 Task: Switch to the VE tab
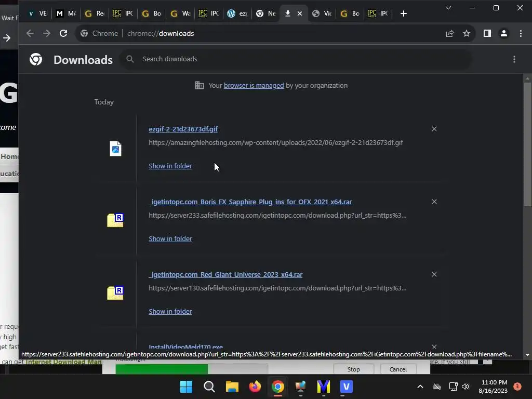click(x=37, y=14)
